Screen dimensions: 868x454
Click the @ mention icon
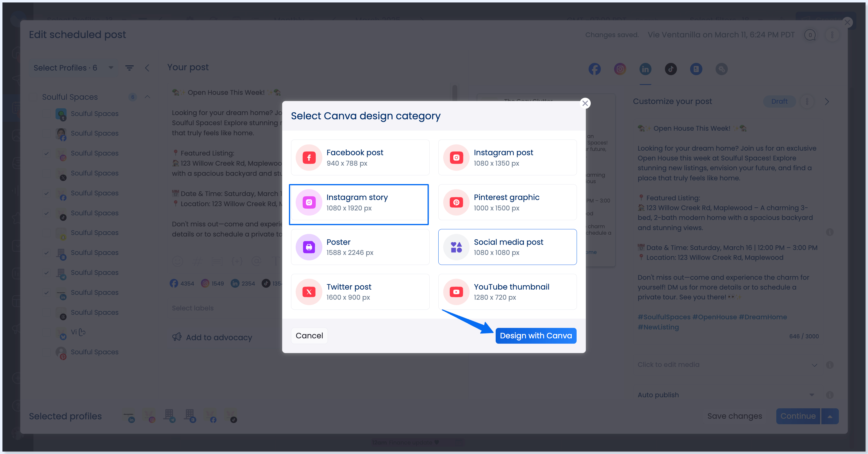[x=256, y=261]
